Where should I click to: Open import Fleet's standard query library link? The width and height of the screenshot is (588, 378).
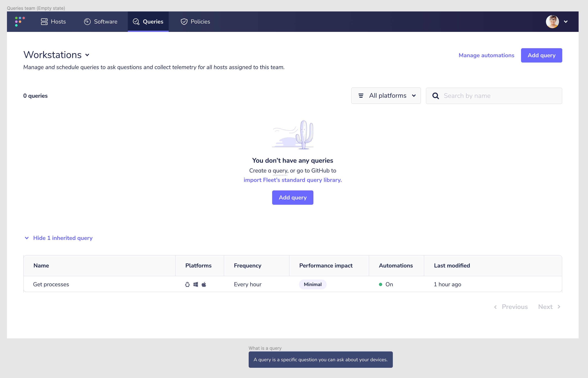tap(293, 180)
